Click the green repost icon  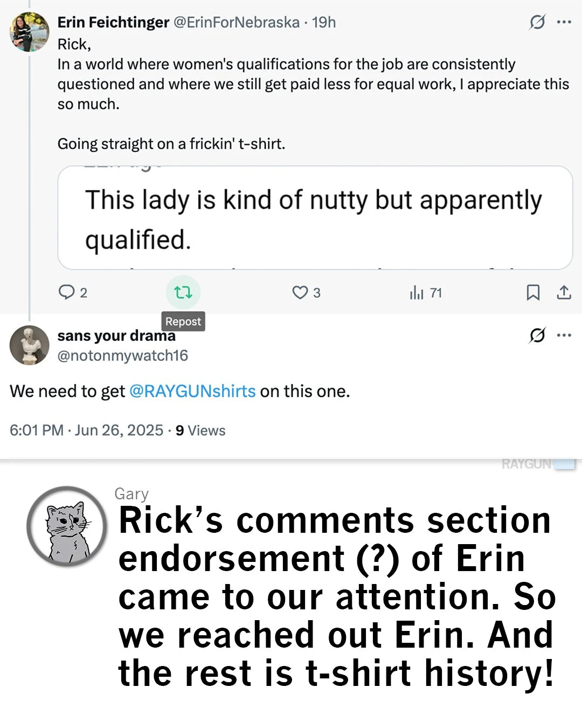pyautogui.click(x=183, y=292)
